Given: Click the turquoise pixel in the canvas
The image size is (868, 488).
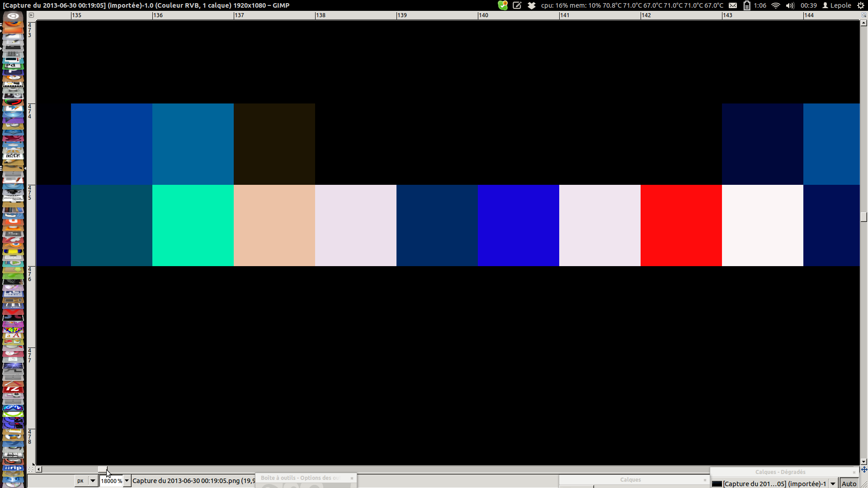Looking at the screenshot, I should (193, 225).
